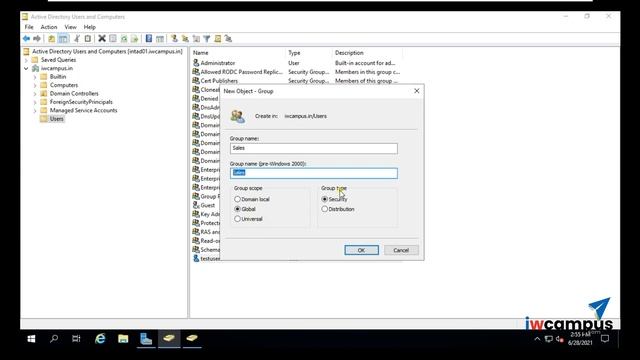The image size is (640, 360).
Task: Expand the ForeignSecurityPrincipals folder
Action: pyautogui.click(x=35, y=102)
